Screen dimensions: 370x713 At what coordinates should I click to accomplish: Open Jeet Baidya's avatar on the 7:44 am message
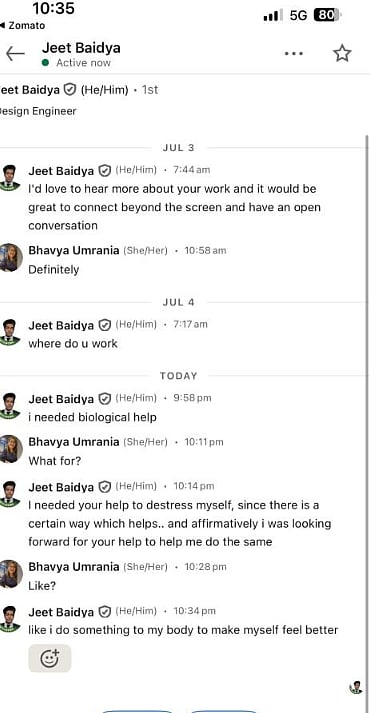[9, 178]
